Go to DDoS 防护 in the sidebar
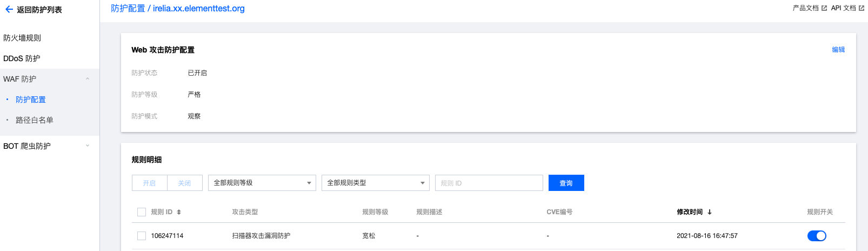The height and width of the screenshot is (251, 868). coord(22,58)
